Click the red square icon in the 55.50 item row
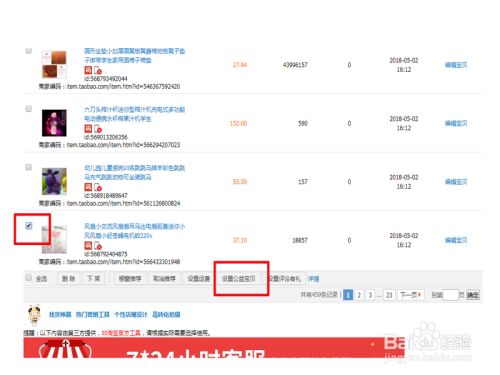Image resolution: width=500 pixels, height=375 pixels. coord(88,187)
